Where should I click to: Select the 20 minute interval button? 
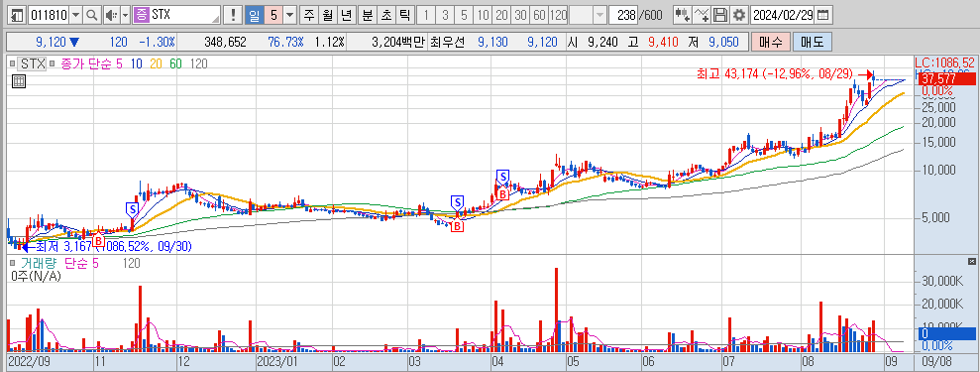pos(501,15)
